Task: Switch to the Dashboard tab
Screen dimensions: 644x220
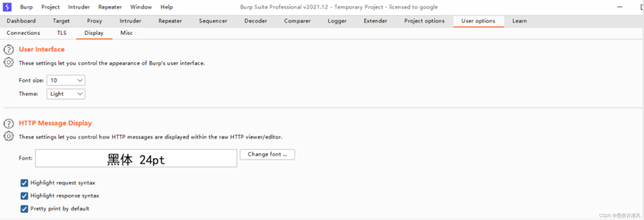Action: point(21,21)
